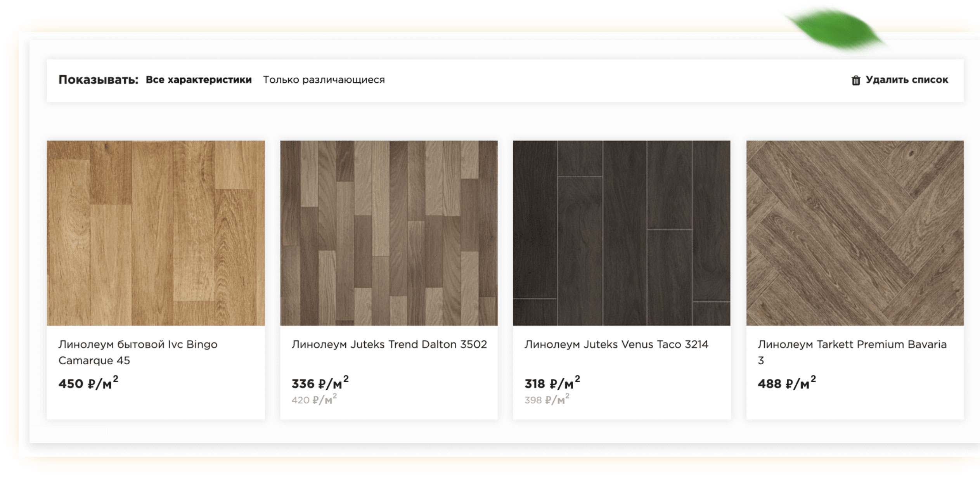Image resolution: width=980 pixels, height=478 pixels.
Task: Click the 488 ₽/м² price
Action: tap(786, 383)
